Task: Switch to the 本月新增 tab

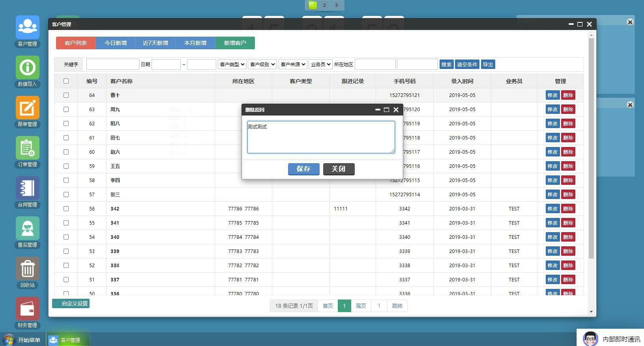Action: [x=195, y=43]
